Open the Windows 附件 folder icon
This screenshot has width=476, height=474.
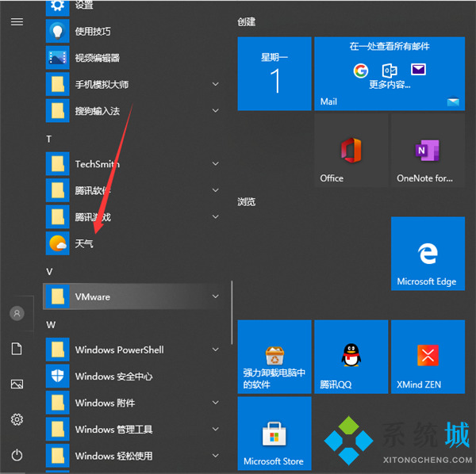click(58, 403)
